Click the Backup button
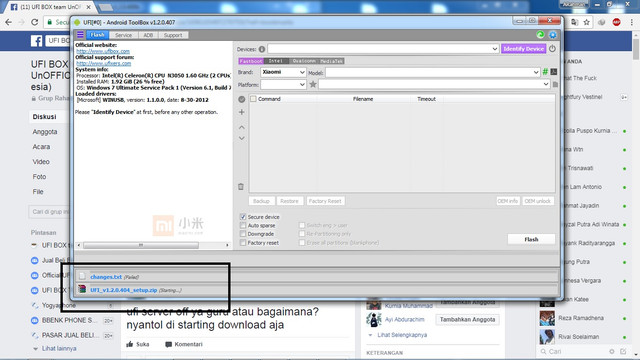 tap(261, 201)
